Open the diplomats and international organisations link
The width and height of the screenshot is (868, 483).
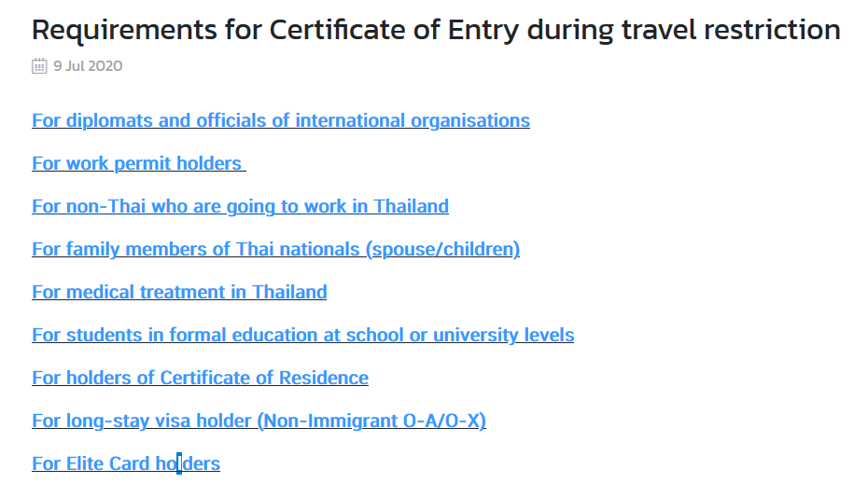[281, 120]
